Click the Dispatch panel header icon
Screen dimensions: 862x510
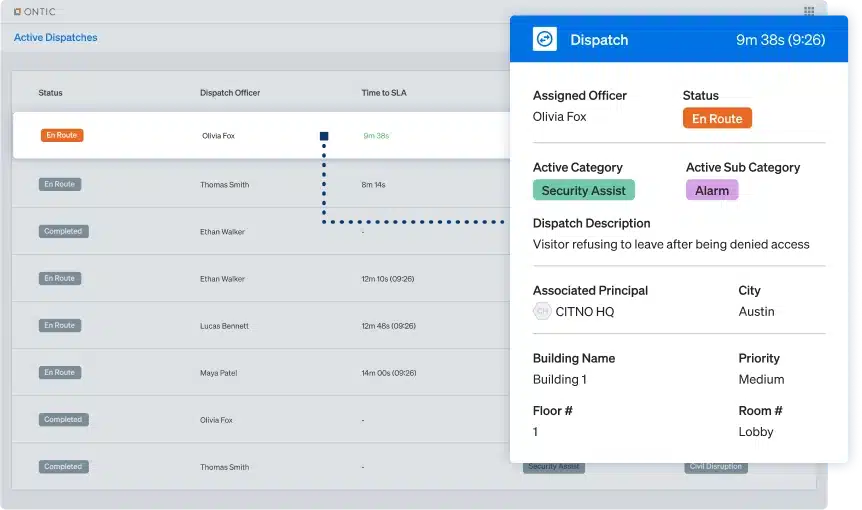pyautogui.click(x=544, y=39)
